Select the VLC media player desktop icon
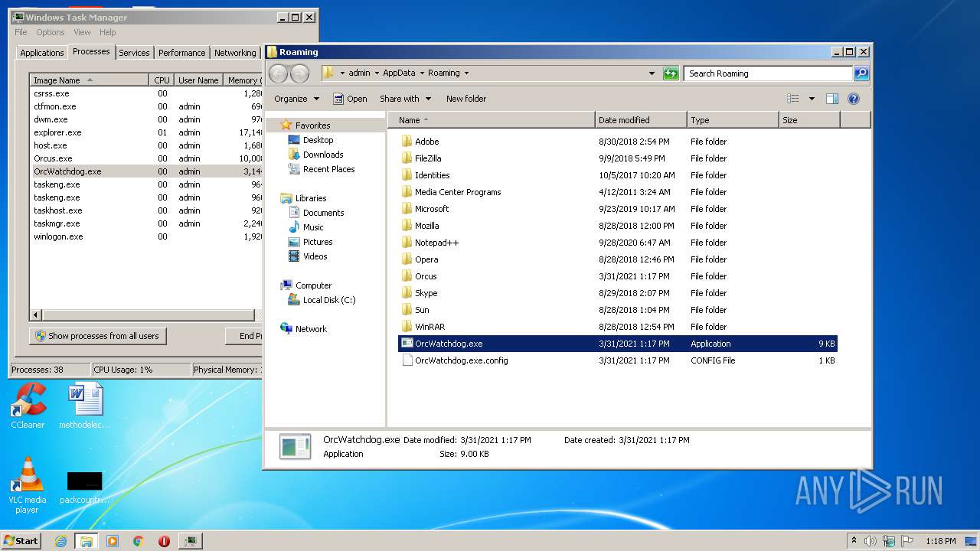This screenshot has width=980, height=551. click(x=27, y=486)
